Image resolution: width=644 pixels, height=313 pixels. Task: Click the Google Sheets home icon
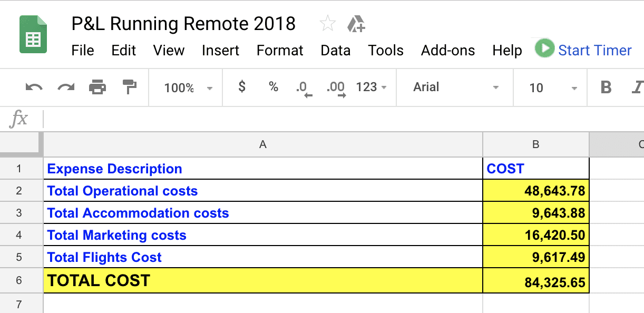tap(33, 33)
